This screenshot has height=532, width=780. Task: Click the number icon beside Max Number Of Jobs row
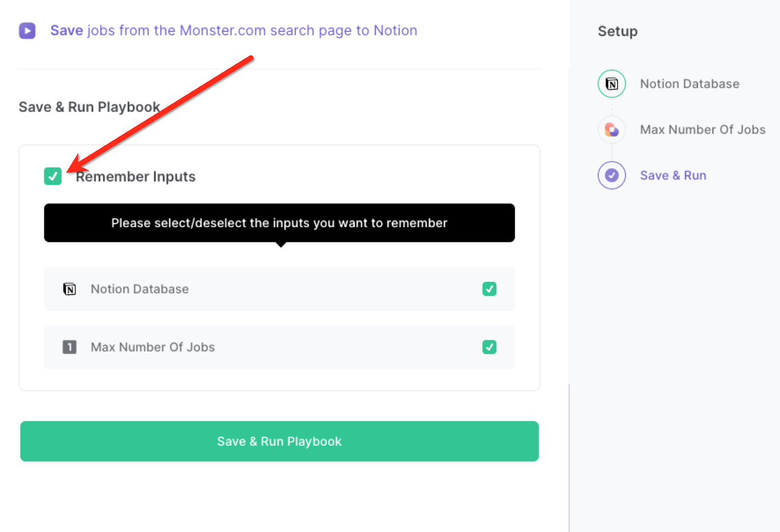click(70, 347)
